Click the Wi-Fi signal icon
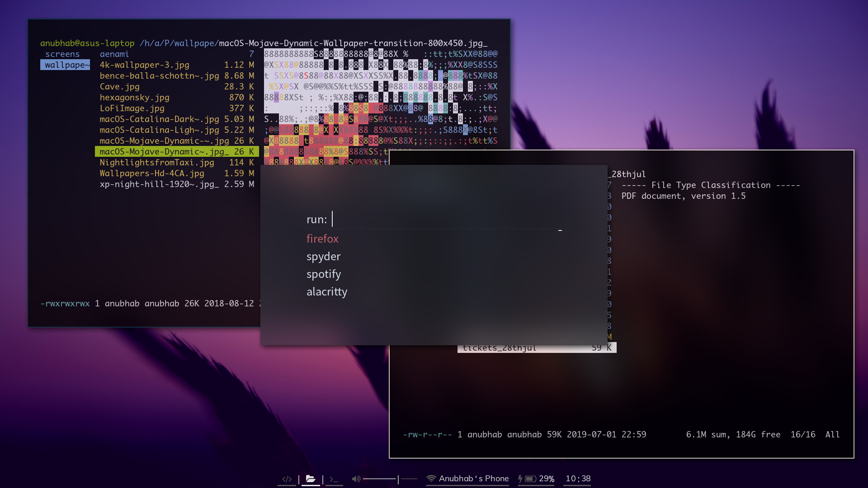The width and height of the screenshot is (868, 488). pyautogui.click(x=431, y=479)
